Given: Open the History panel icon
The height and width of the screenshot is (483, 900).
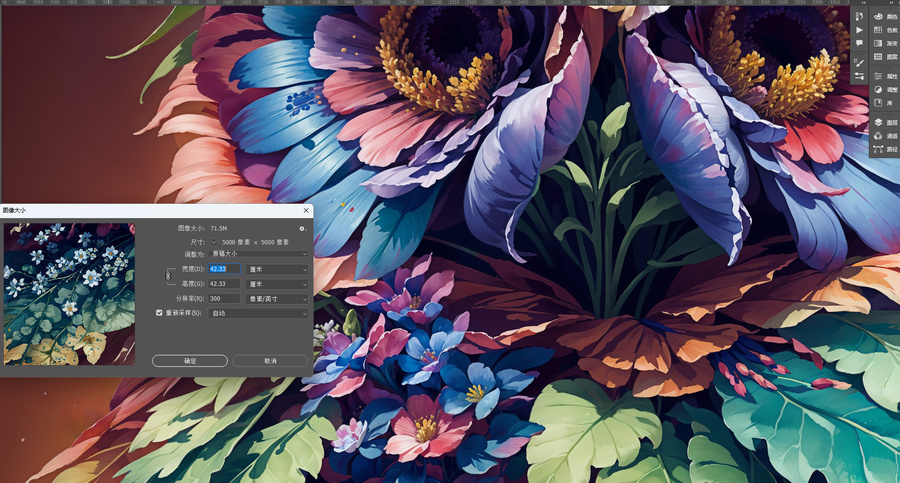Looking at the screenshot, I should pos(859,17).
